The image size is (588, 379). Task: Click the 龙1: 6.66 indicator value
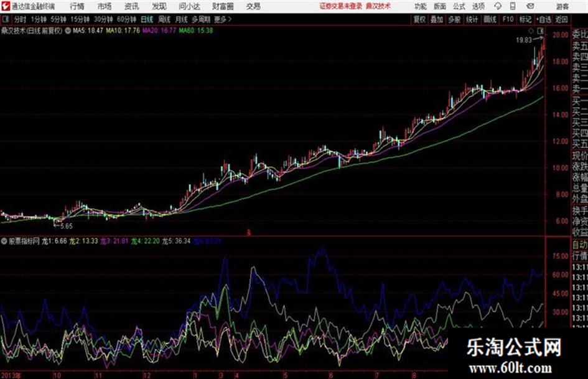point(54,241)
